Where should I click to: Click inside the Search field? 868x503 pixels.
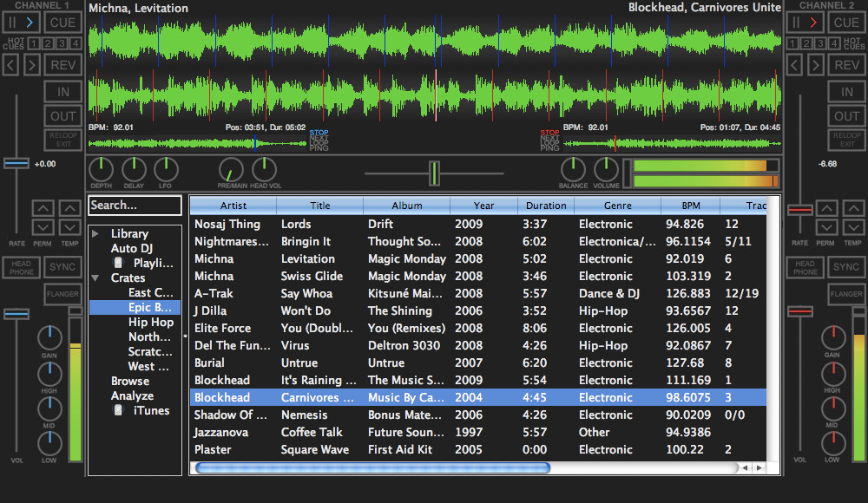[135, 206]
